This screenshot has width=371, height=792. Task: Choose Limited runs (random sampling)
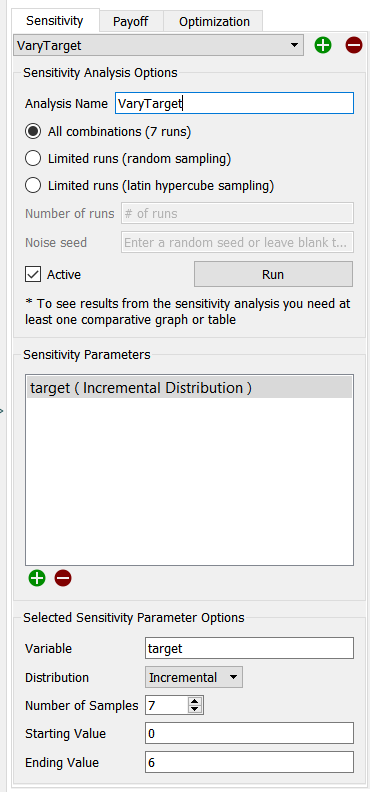tap(33, 159)
